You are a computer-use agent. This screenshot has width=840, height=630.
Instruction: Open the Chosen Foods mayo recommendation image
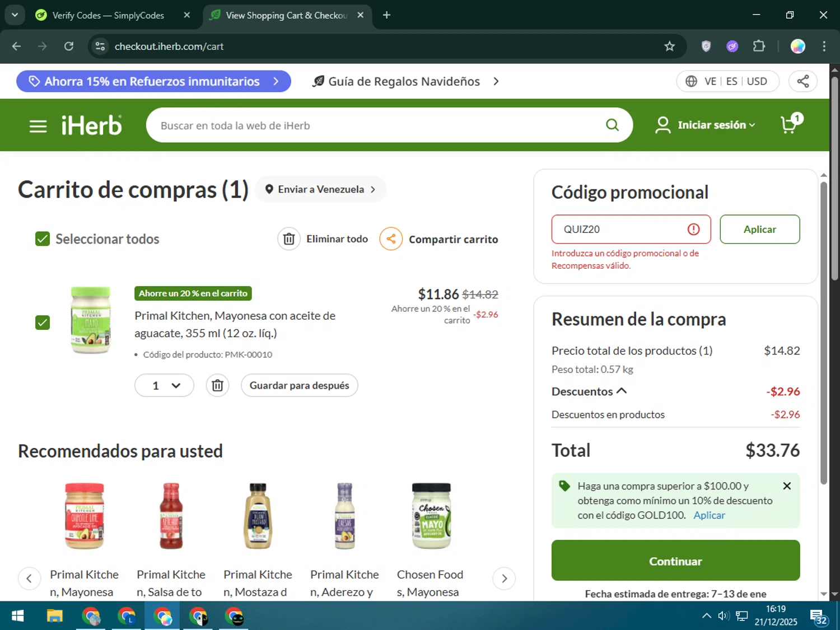click(431, 516)
